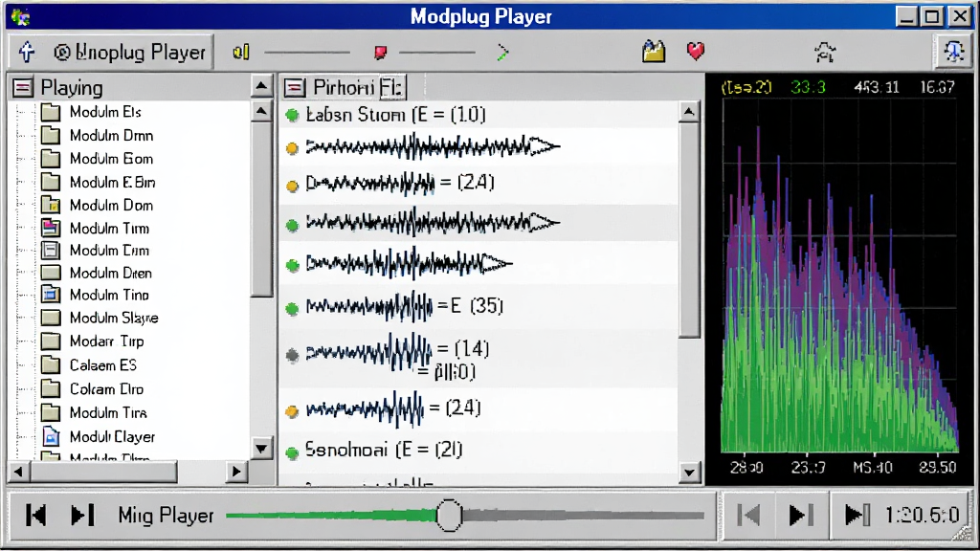Click the Modulm Tim colored icon
The width and height of the screenshot is (980, 551).
coord(50,228)
